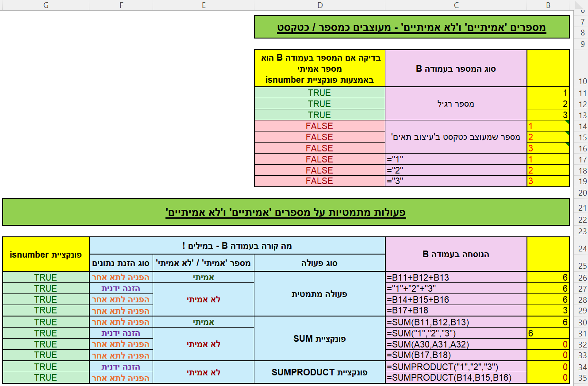Click the FALSE cell in row 14
Screen dimensions: 588x386
click(319, 126)
